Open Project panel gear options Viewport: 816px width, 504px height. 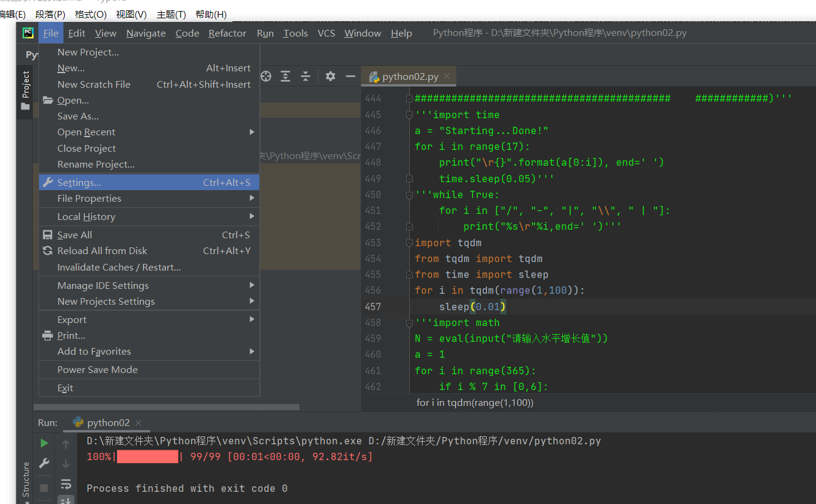pyautogui.click(x=331, y=76)
